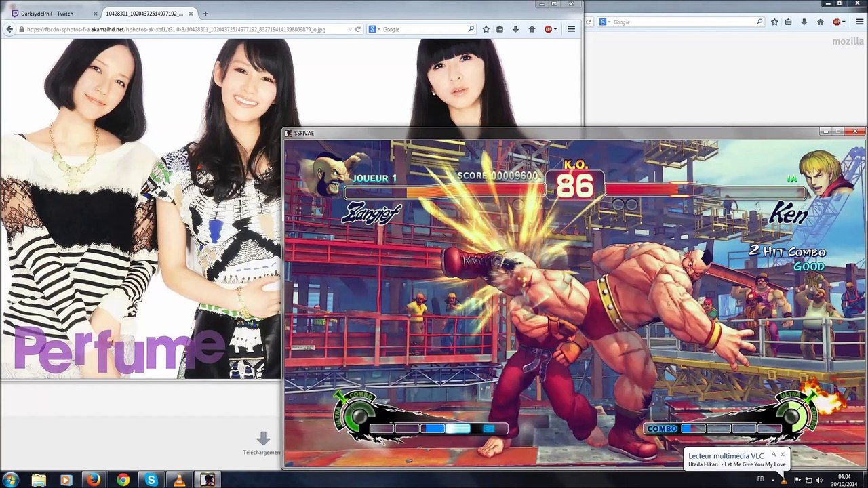The height and width of the screenshot is (488, 868).
Task: Go to the home page in the left Firefox window
Action: coord(532,29)
